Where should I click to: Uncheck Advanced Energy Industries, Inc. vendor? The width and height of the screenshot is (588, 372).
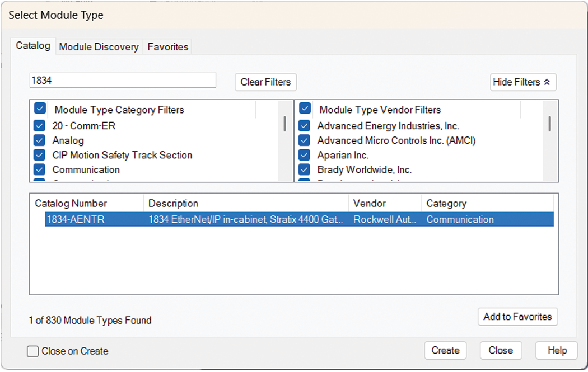tap(304, 125)
